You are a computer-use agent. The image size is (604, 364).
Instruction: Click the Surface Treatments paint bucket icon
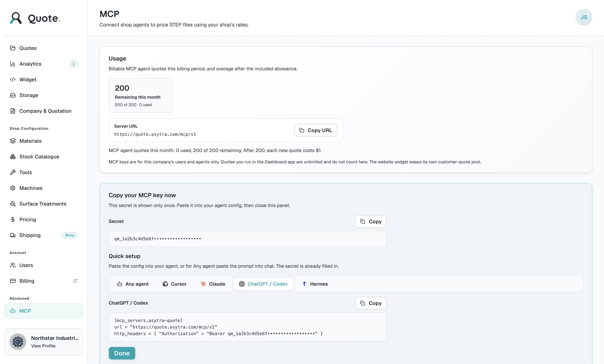(13, 204)
